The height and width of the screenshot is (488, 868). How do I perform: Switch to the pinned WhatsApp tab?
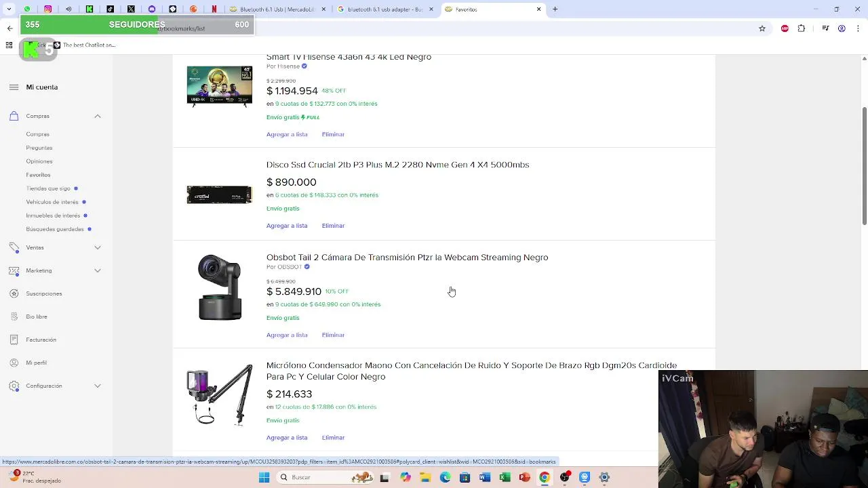(27, 9)
